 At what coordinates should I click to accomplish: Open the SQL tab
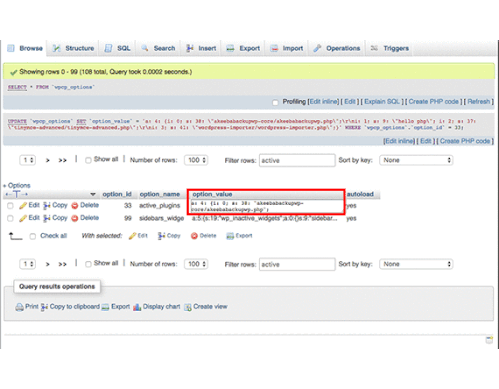point(117,48)
